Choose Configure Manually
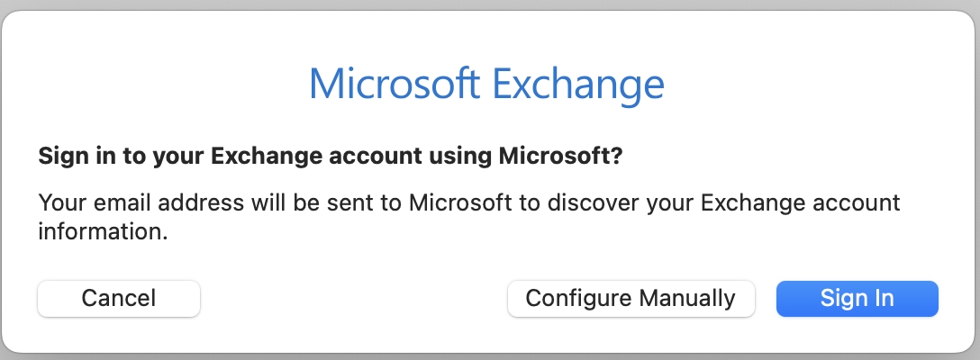980x360 pixels. (x=631, y=298)
